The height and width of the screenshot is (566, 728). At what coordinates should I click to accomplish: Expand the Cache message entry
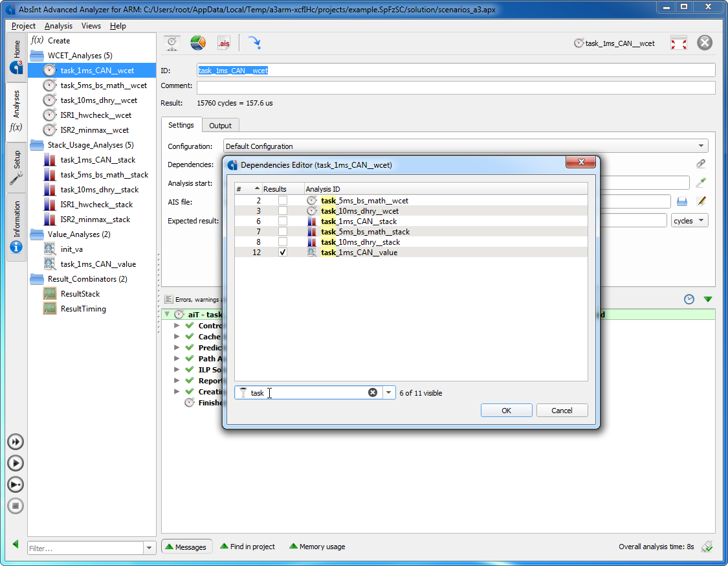(x=177, y=337)
